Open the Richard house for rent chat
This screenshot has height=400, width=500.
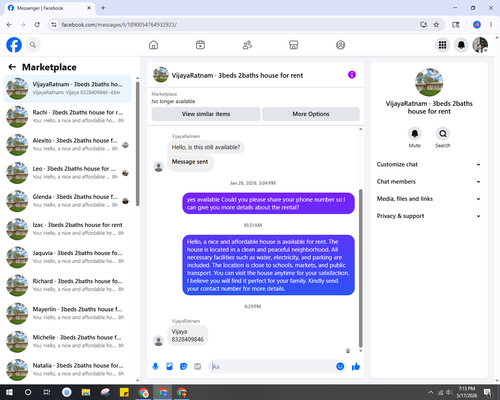coord(67,285)
